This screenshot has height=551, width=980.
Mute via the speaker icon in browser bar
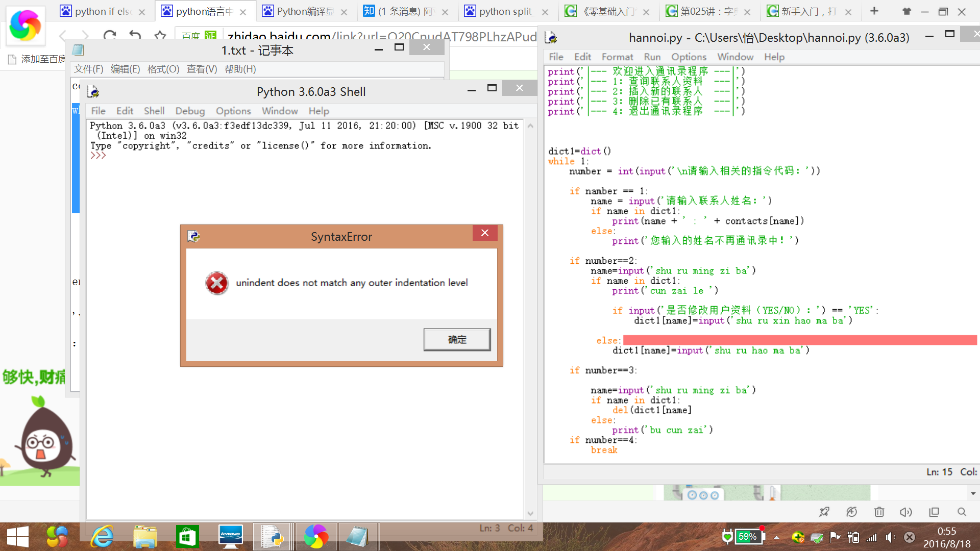point(906,512)
